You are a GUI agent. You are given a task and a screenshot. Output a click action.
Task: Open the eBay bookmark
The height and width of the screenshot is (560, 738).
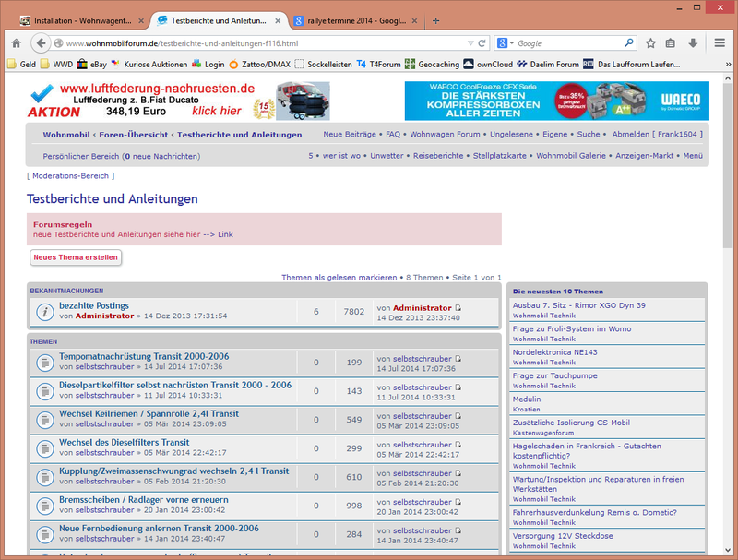(92, 64)
